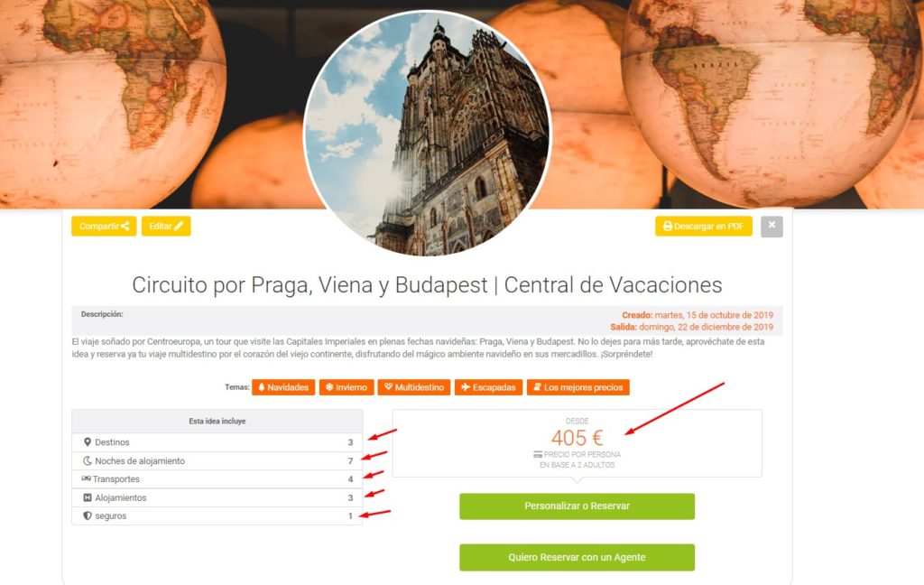Select the Invierno theme tag
This screenshot has height=585, width=924.
[x=346, y=387]
